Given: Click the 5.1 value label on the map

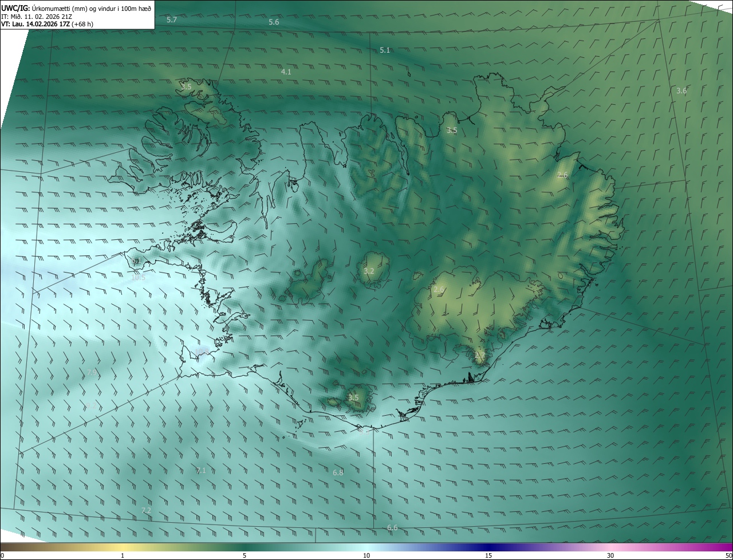Looking at the screenshot, I should tap(385, 50).
